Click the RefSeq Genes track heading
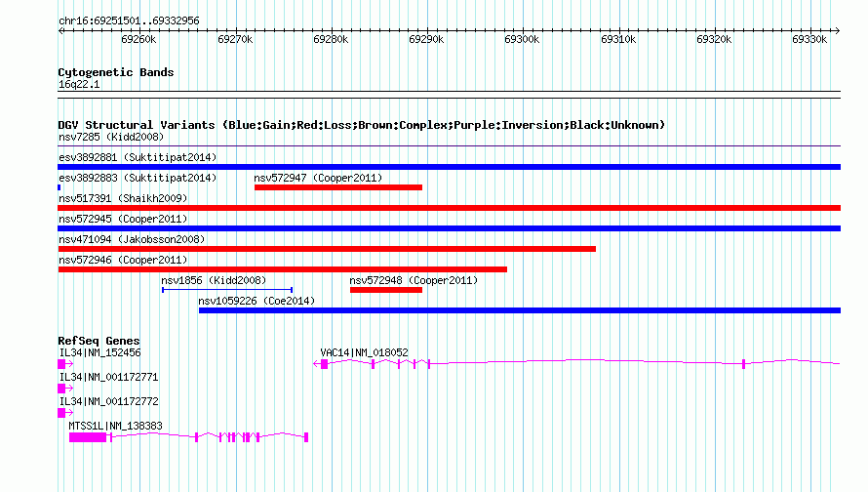The height and width of the screenshot is (492, 868). 99,342
